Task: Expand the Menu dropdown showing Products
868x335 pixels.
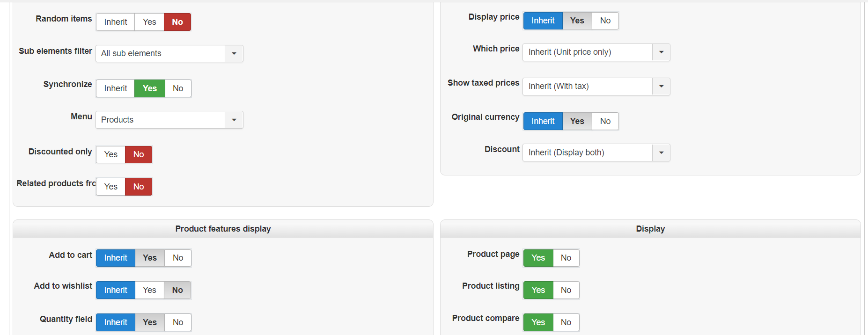Action: [234, 120]
